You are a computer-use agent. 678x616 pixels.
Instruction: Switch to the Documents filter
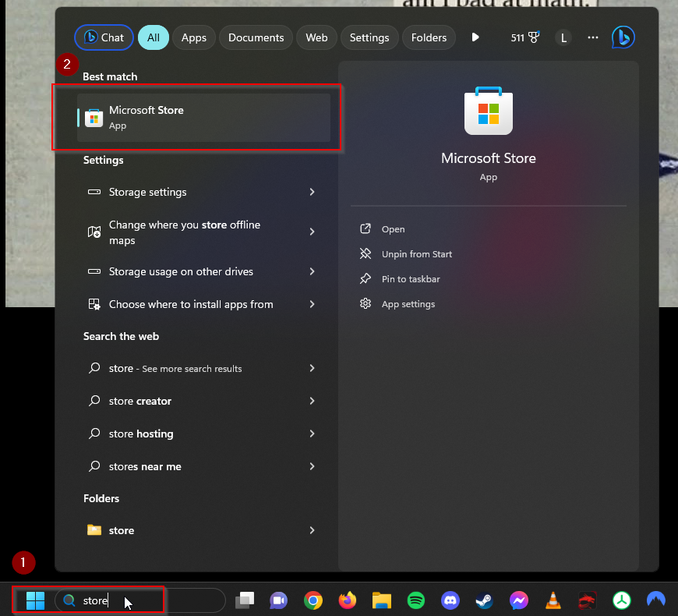[x=256, y=37]
